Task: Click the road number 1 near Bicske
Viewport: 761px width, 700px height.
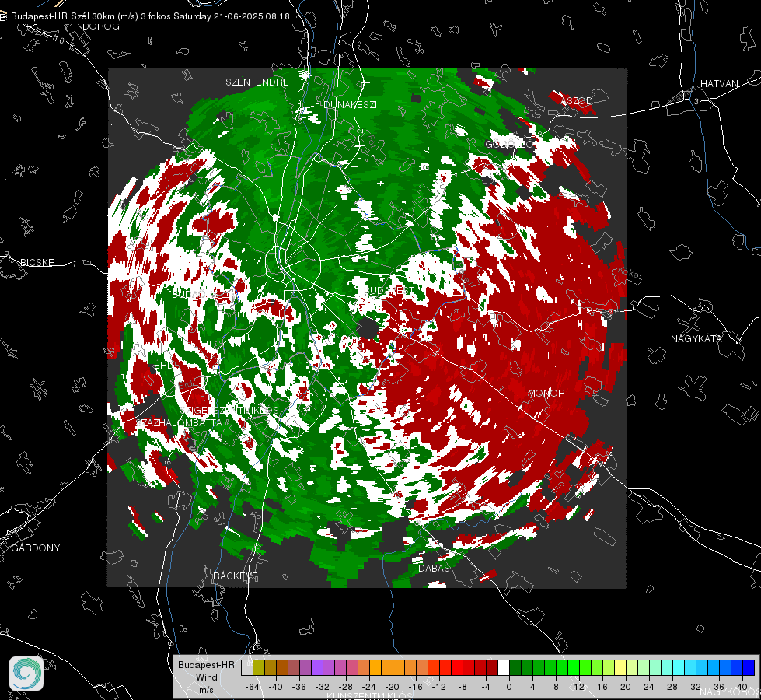Action: pos(75,264)
